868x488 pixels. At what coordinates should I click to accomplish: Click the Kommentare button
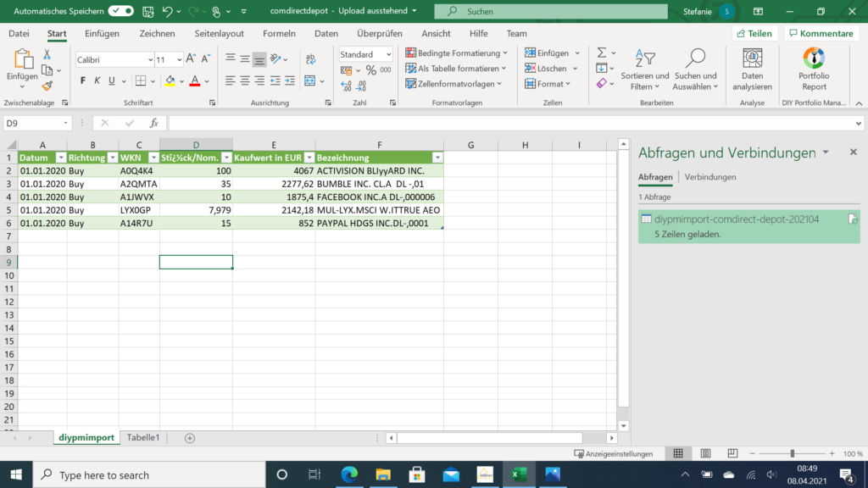[x=821, y=33]
